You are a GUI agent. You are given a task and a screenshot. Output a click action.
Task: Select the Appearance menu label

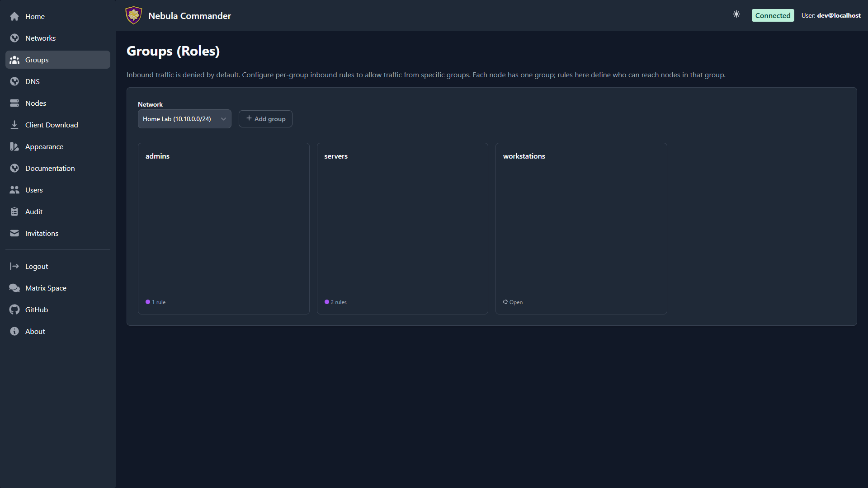(x=44, y=146)
